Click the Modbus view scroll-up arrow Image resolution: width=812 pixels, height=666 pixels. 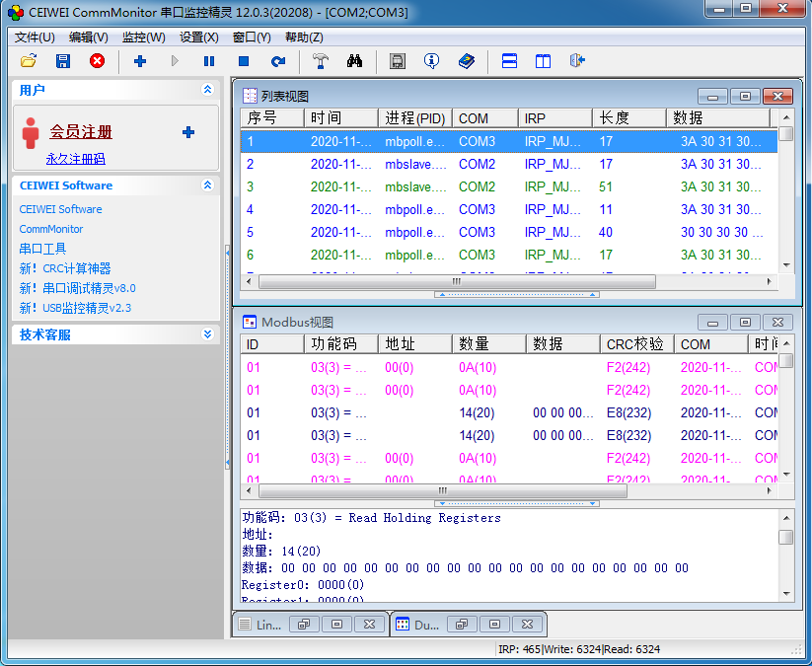tap(786, 343)
